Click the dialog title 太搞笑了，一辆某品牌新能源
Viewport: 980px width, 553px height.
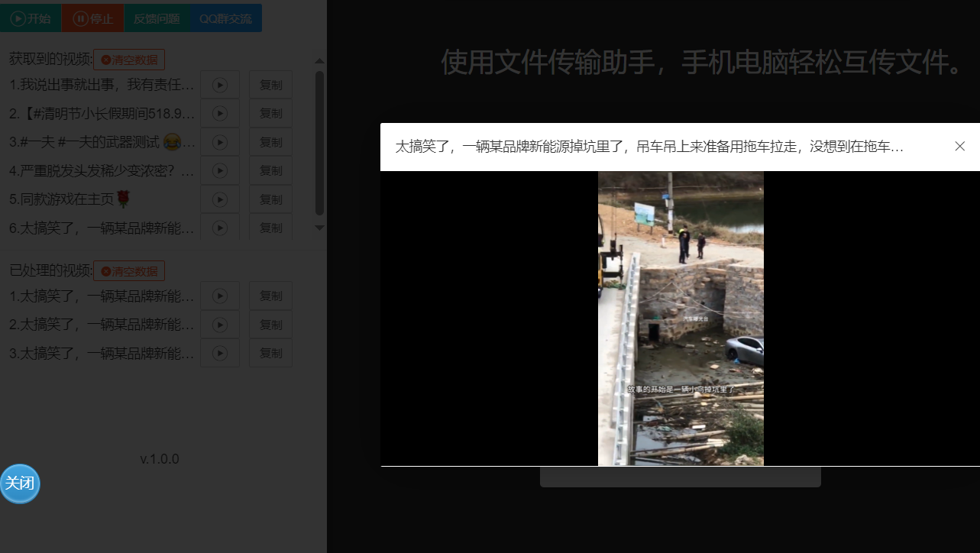(649, 147)
